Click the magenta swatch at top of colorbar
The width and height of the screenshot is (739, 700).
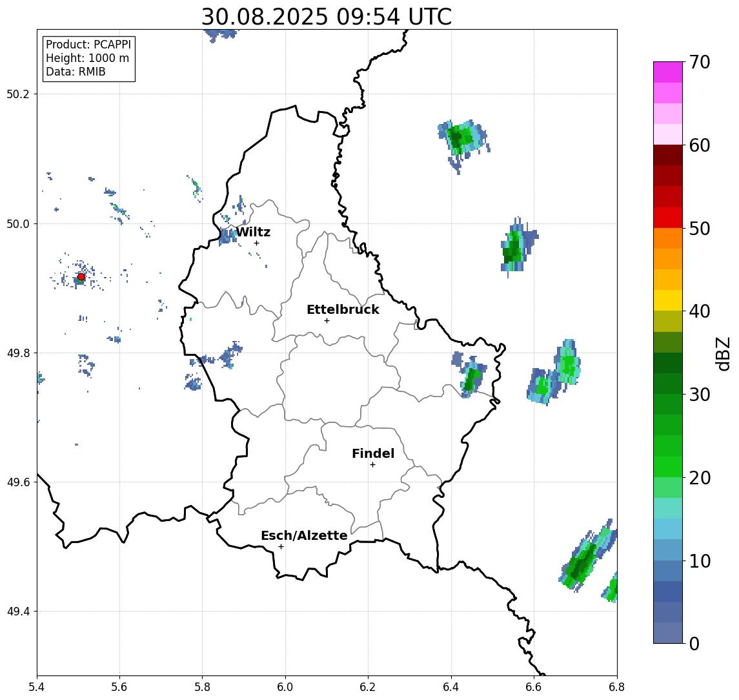click(x=668, y=72)
